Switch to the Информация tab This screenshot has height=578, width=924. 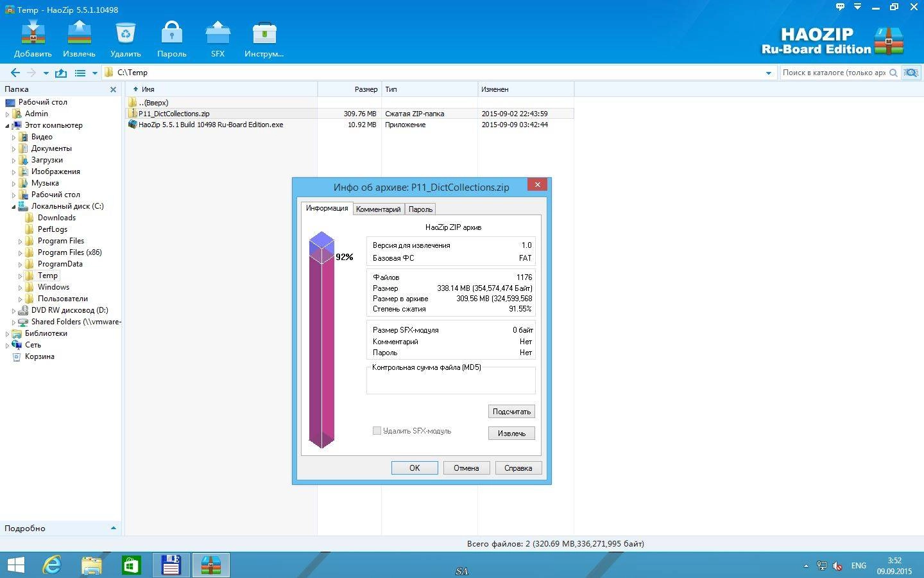(x=327, y=208)
